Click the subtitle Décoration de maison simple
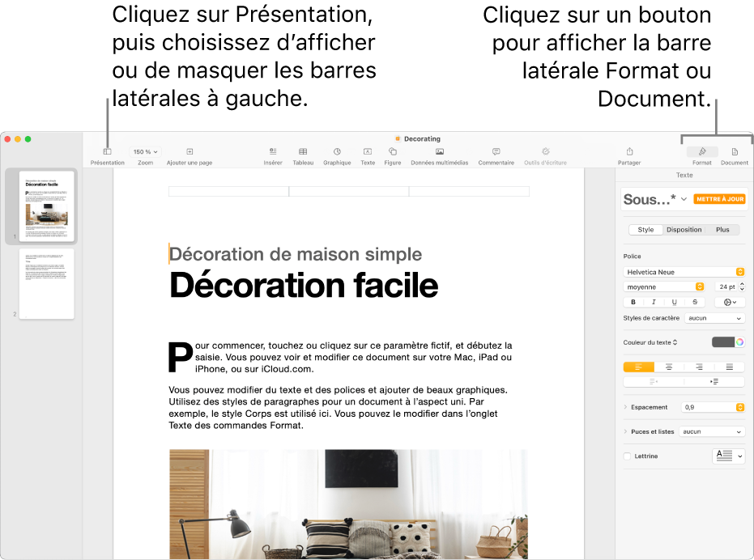 pos(296,254)
